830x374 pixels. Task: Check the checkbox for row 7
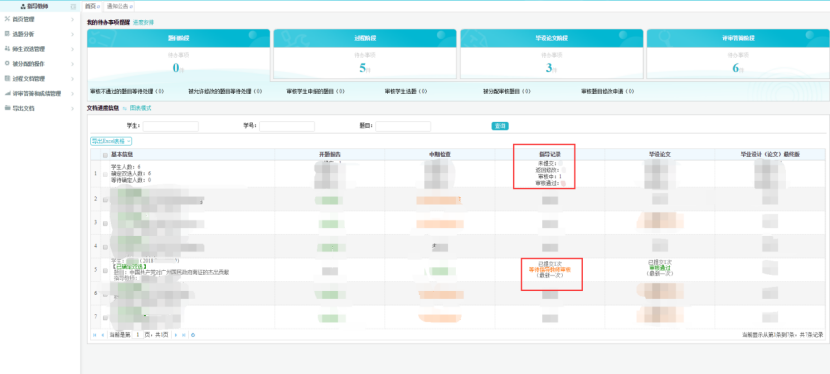click(105, 317)
